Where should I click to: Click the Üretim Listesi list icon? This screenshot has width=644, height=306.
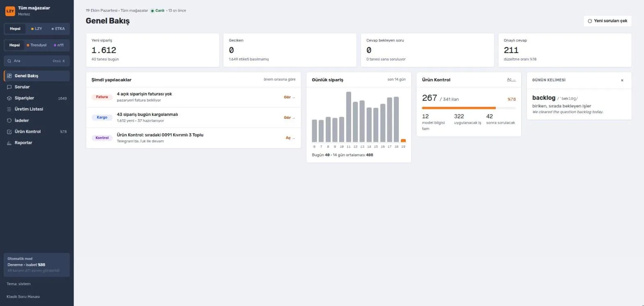[x=9, y=109]
